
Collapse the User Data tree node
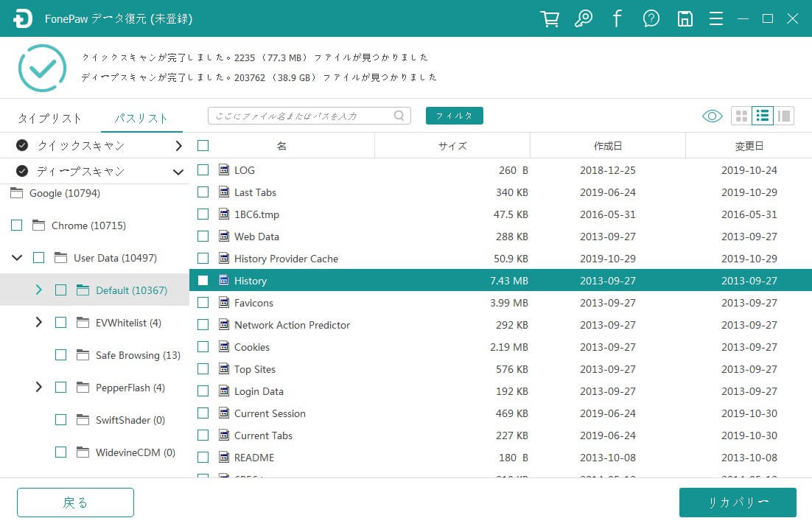coord(16,257)
